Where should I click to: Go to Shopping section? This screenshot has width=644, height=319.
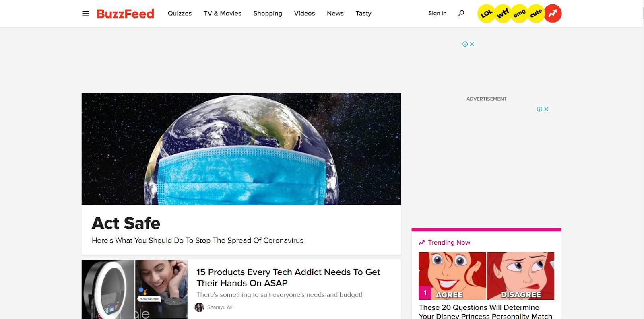tap(268, 13)
